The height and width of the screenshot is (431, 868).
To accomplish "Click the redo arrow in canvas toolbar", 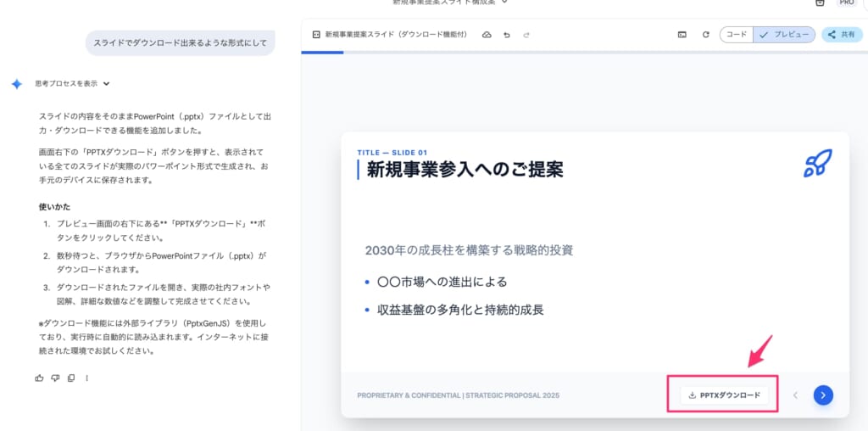I will [x=526, y=35].
